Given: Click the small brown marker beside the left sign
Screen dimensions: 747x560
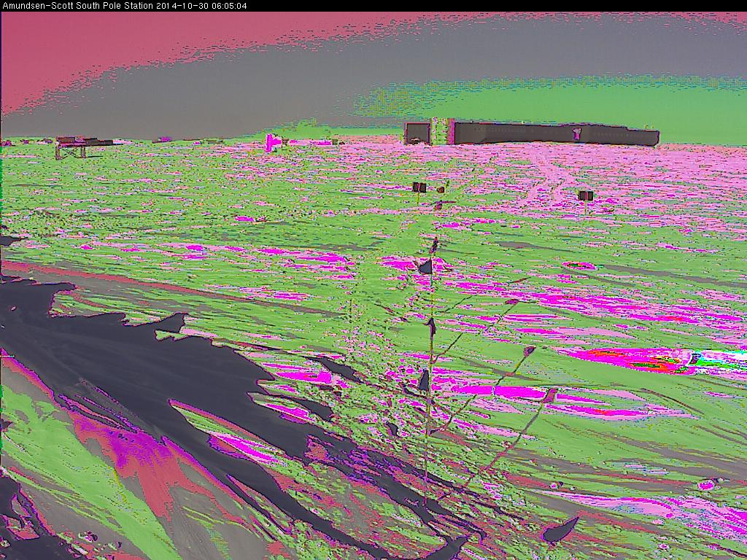Looking at the screenshot, I should point(441,190).
